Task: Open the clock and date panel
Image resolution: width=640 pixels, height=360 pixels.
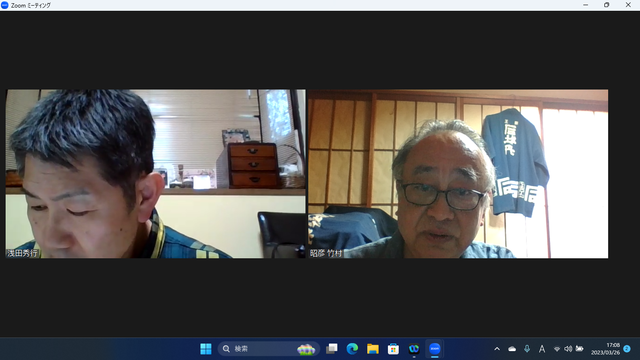Action: 605,349
